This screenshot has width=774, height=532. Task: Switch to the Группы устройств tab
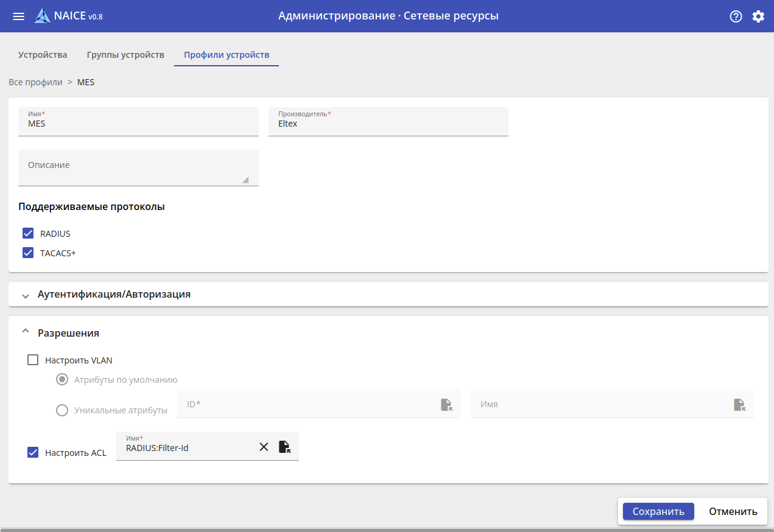(125, 55)
